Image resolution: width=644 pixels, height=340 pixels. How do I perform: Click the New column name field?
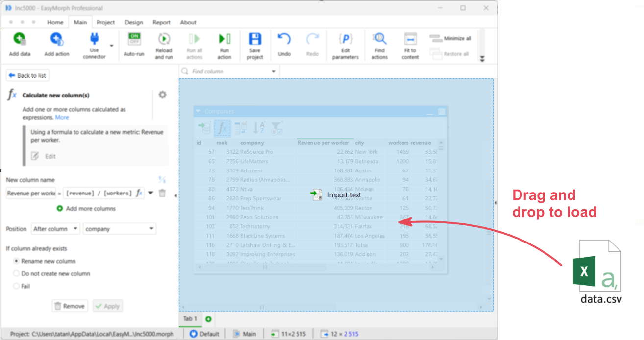coord(31,193)
